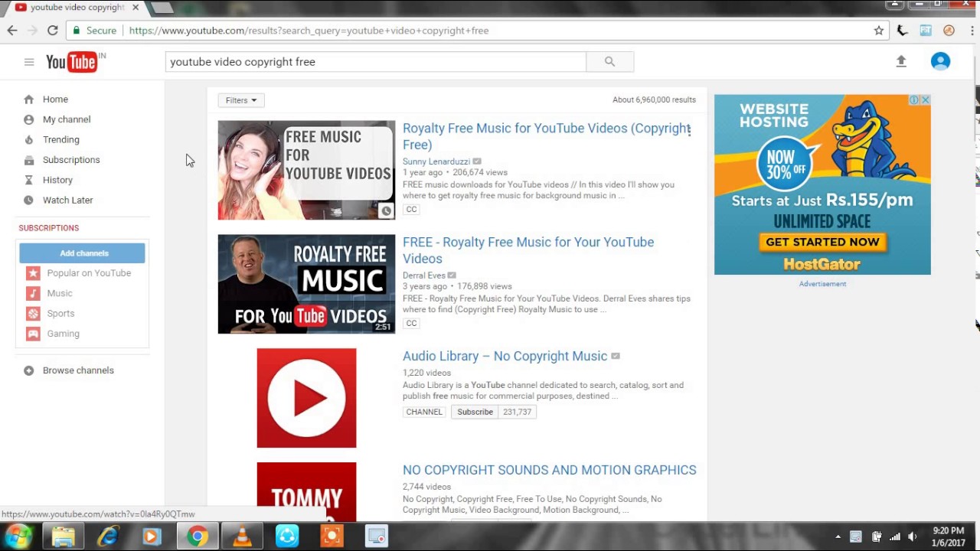Click the Browse channels plus icon
The height and width of the screenshot is (551, 980).
click(x=28, y=370)
